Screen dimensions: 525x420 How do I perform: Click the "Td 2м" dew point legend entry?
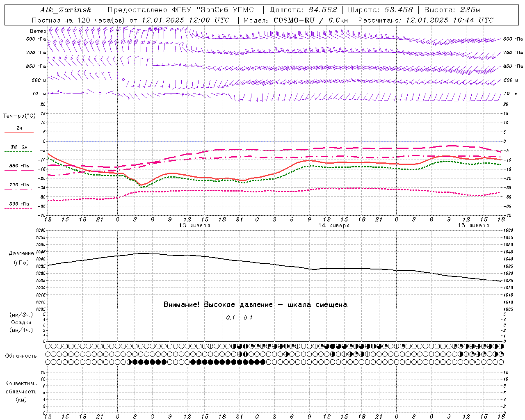19,147
